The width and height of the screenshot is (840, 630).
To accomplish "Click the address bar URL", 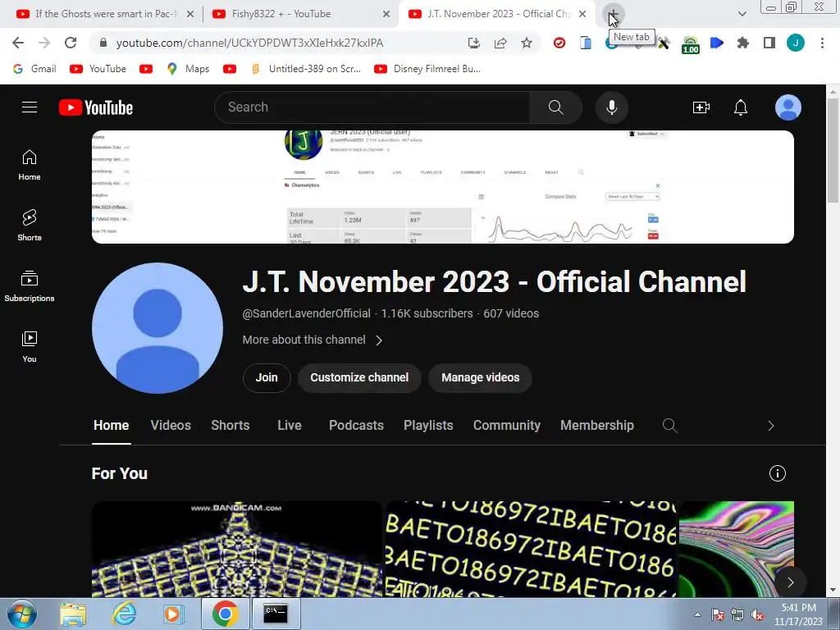I will pyautogui.click(x=249, y=43).
